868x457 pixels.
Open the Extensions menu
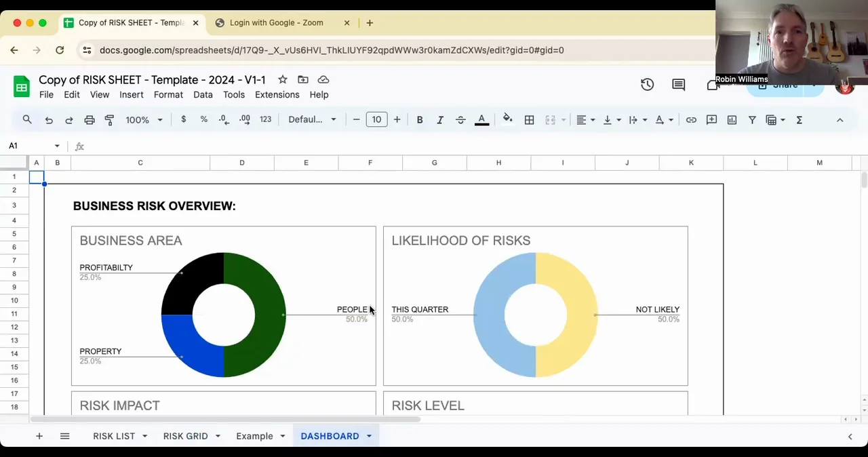click(x=277, y=94)
